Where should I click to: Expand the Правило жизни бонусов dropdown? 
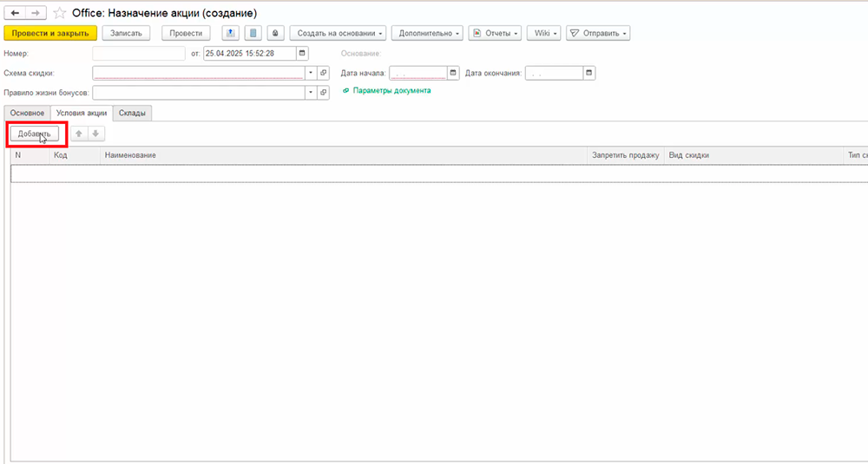(310, 92)
